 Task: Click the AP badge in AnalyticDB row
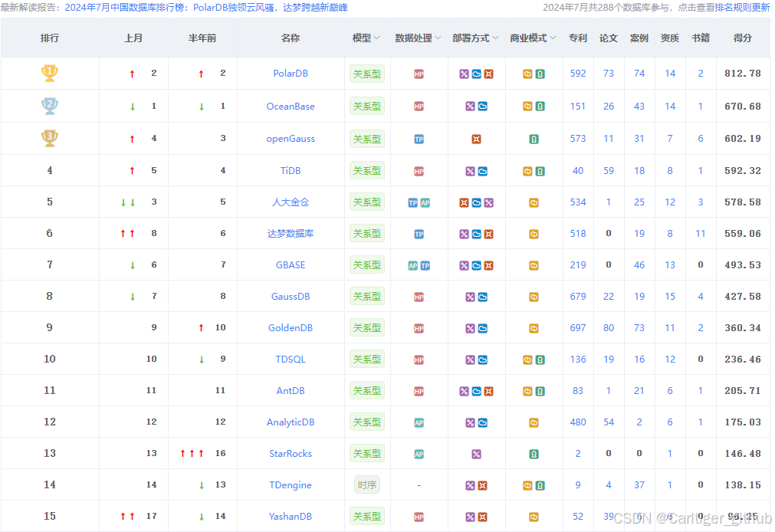tap(419, 422)
